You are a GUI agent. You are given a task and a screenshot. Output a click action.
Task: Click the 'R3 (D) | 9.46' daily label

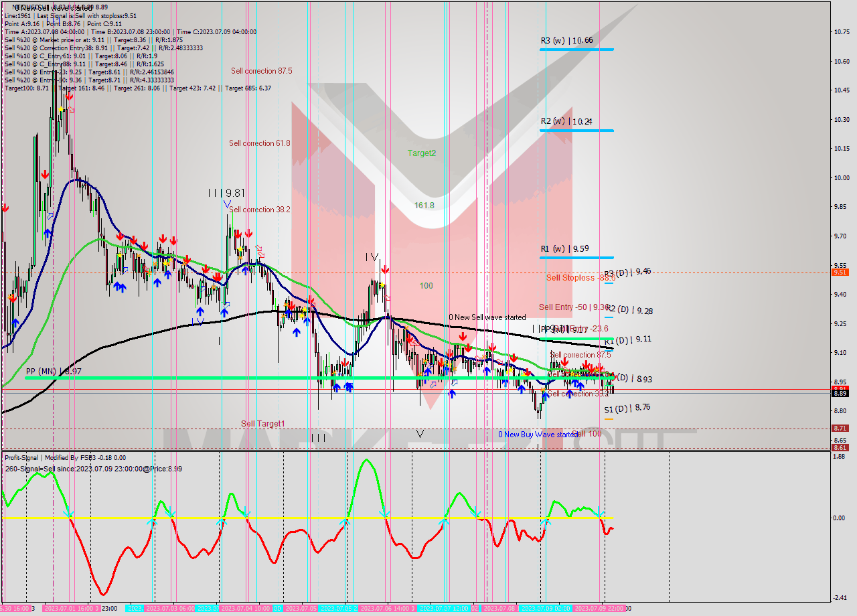[x=627, y=272]
